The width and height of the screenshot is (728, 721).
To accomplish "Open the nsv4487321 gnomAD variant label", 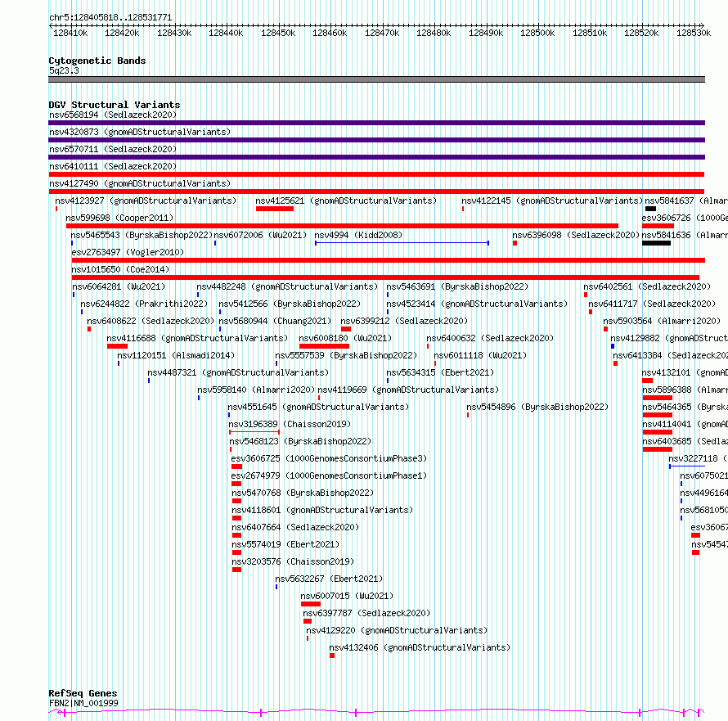I will pos(238,372).
